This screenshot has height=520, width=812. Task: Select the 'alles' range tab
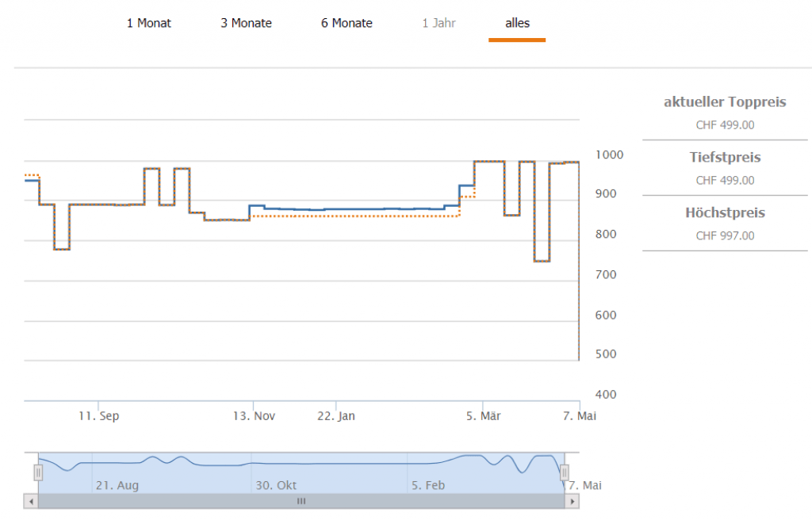click(x=517, y=23)
